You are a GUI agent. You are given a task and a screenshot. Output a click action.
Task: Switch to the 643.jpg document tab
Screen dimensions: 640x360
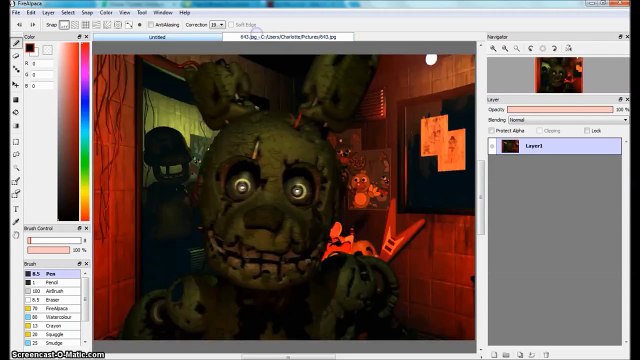[x=288, y=37]
